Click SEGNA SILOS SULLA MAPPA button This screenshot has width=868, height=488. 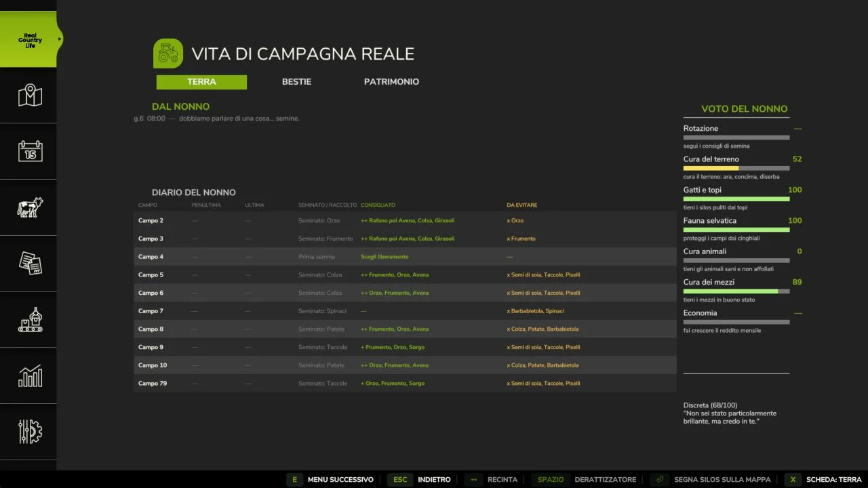tap(710, 479)
